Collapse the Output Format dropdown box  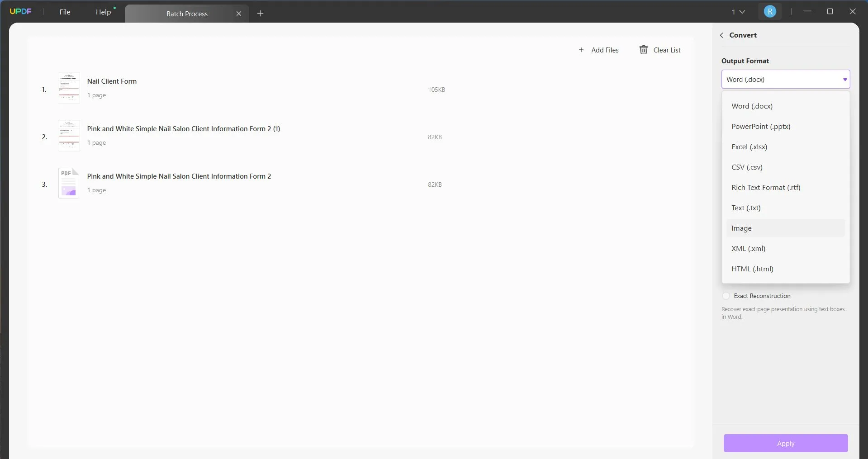[x=786, y=79]
